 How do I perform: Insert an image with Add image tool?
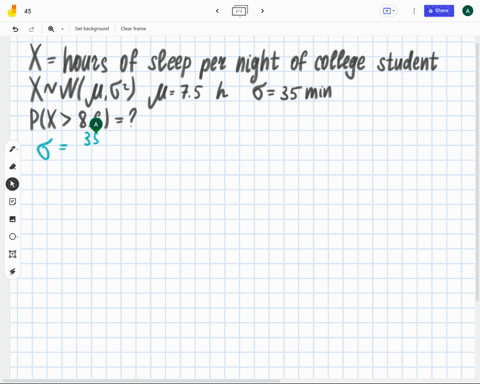pyautogui.click(x=13, y=219)
